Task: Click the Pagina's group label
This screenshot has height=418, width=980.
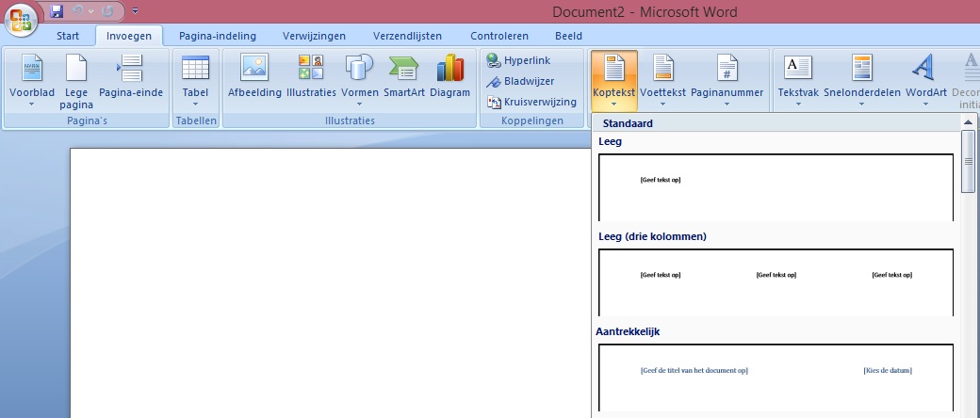Action: coord(87,121)
